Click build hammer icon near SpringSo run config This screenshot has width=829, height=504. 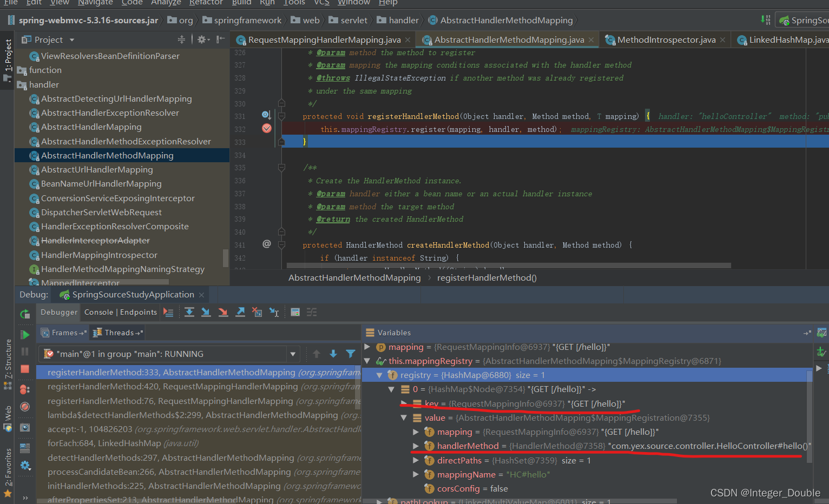765,20
